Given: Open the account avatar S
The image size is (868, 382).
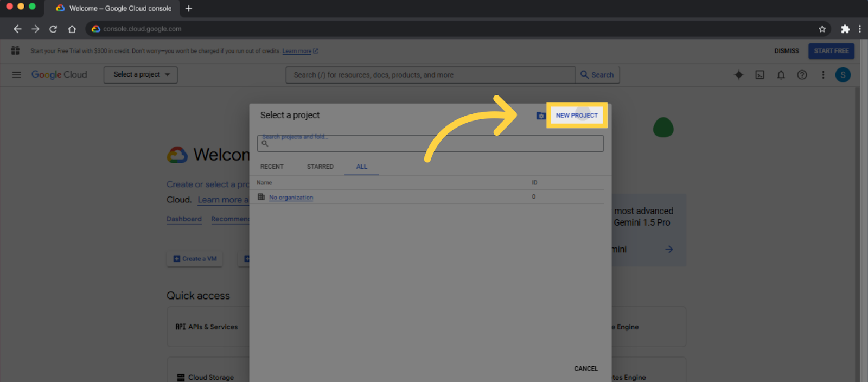Looking at the screenshot, I should point(843,75).
